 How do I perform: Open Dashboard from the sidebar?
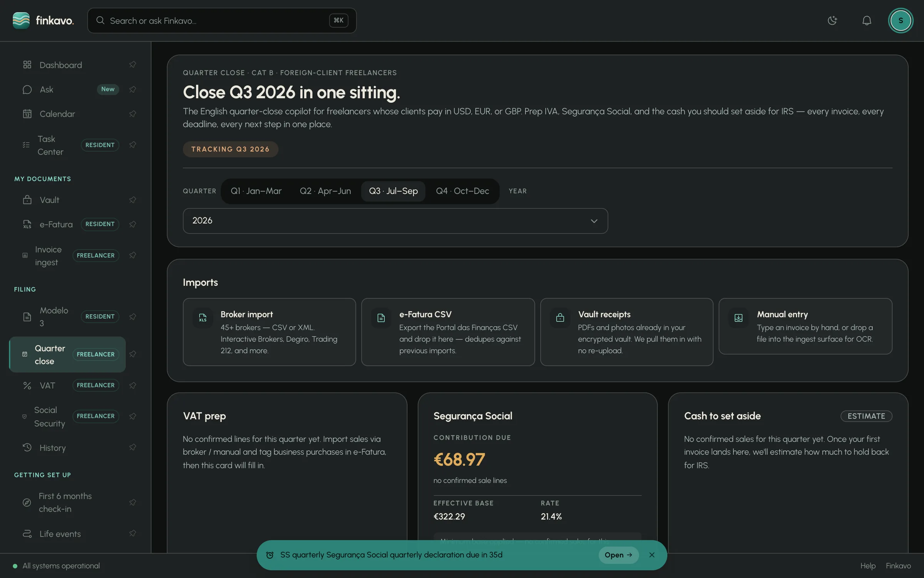[x=67, y=65]
